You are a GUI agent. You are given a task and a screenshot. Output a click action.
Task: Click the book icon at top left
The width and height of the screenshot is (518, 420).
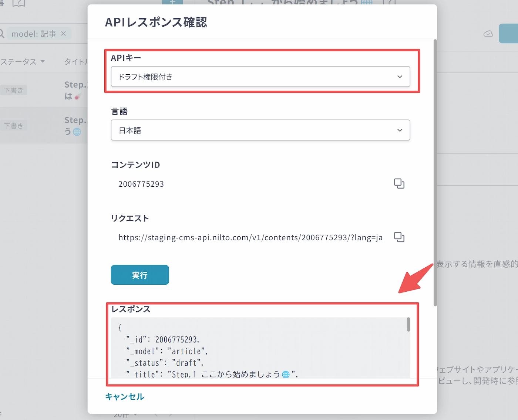(19, 3)
